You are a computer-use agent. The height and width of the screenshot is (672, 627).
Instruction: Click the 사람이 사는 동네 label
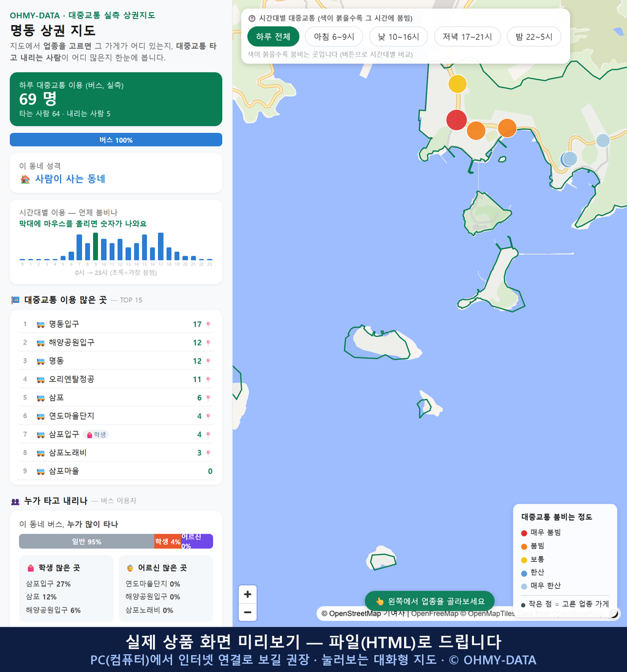[x=70, y=179]
